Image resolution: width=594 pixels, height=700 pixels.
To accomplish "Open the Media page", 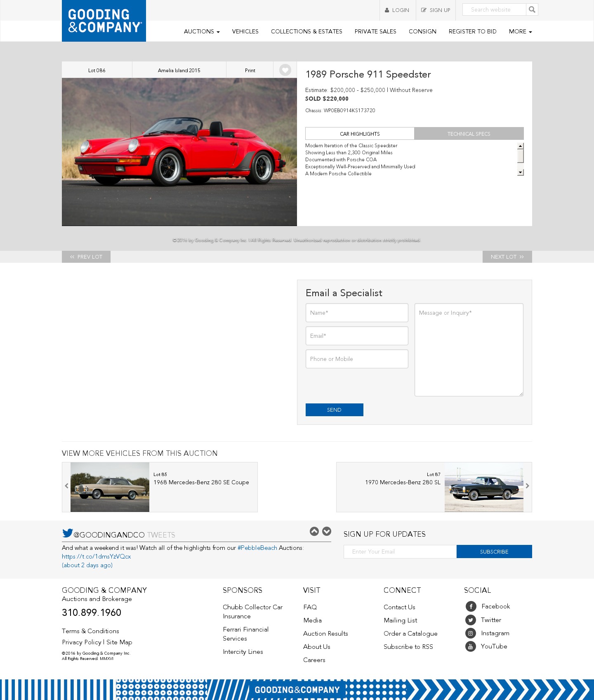I will click(312, 620).
